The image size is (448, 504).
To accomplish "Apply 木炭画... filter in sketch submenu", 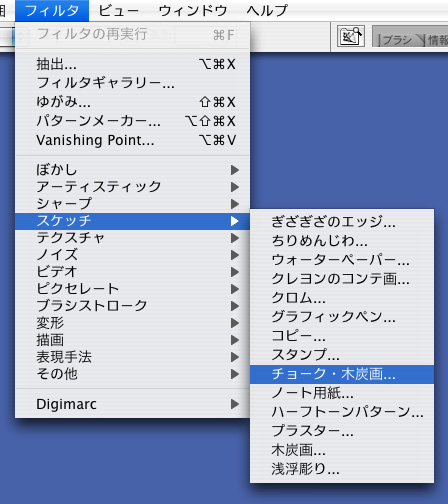I will click(x=342, y=450).
